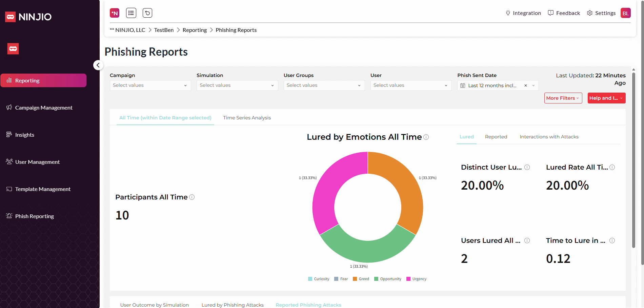644x308 pixels.
Task: Collapse the sidebar with the arrow button
Action: 98,65
